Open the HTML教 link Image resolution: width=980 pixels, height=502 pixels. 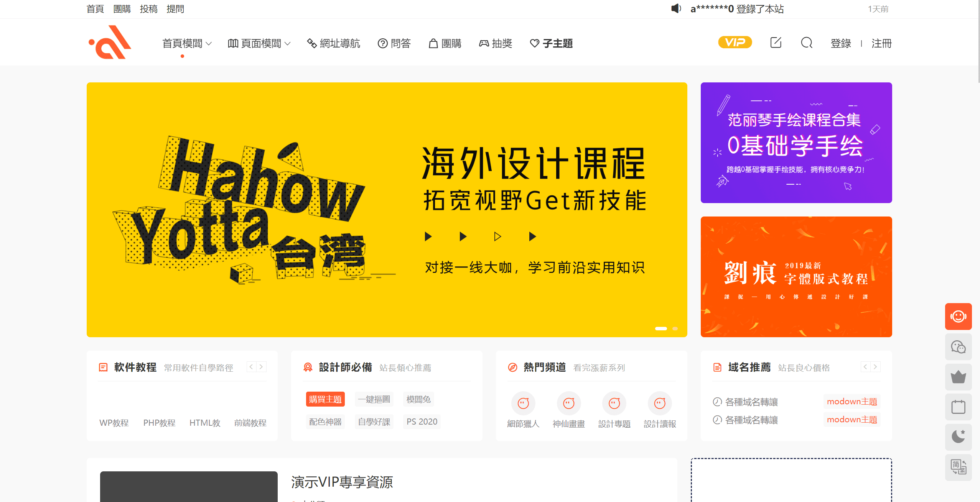coord(205,423)
